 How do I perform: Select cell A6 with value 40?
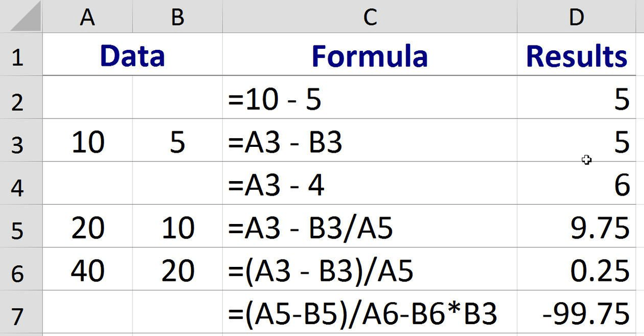[x=87, y=272]
